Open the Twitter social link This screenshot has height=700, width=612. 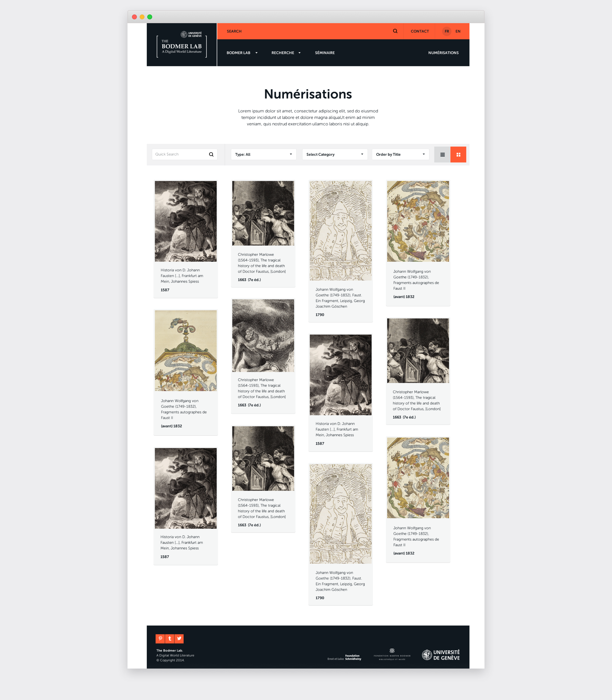point(179,639)
